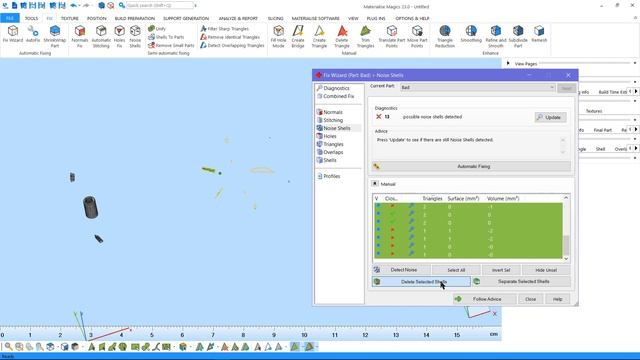Switch to the TOOLS ribbon tab

[31, 18]
